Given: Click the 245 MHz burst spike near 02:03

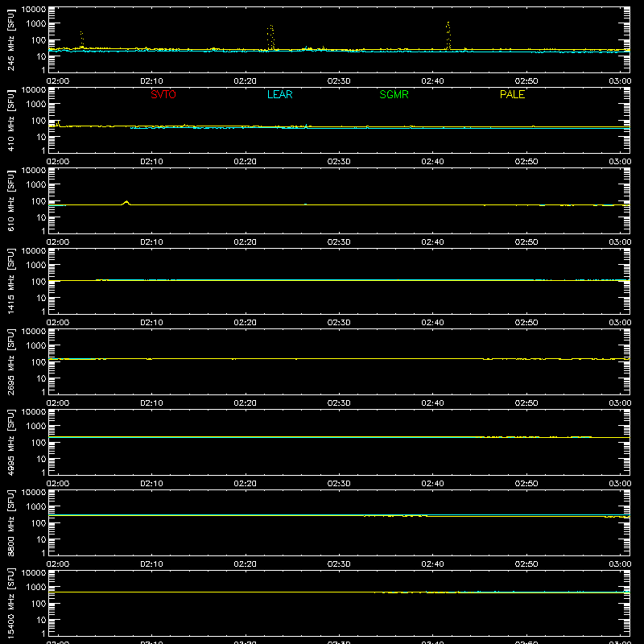Looking at the screenshot, I should pos(82,39).
